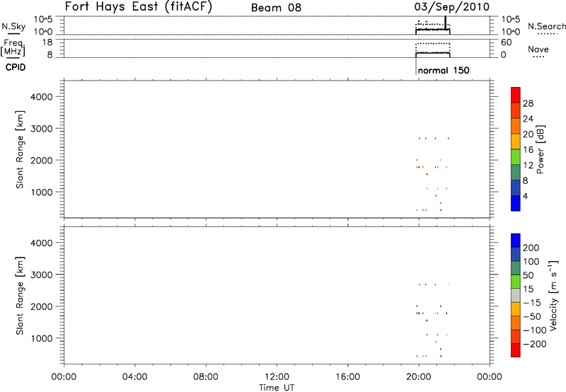Click the '20:00' time axis tick label

[419, 377]
